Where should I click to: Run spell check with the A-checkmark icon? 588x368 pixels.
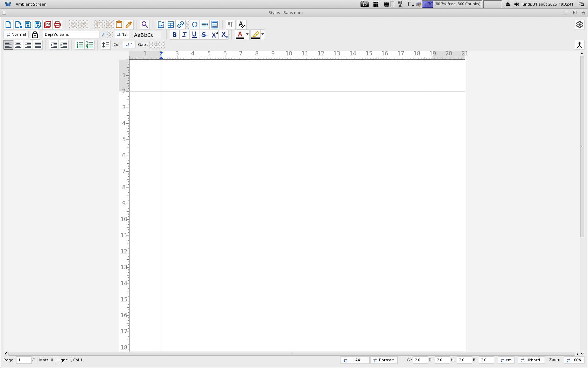tap(241, 25)
